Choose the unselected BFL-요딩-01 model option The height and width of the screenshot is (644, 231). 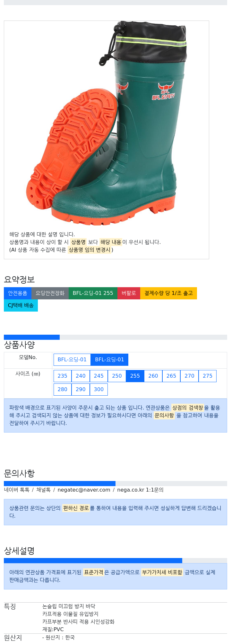[72, 360]
